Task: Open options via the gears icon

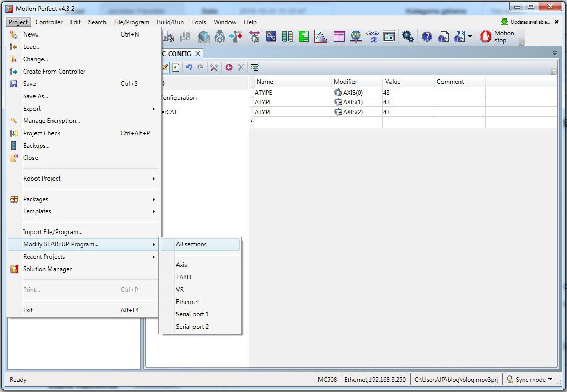Action: [x=408, y=37]
